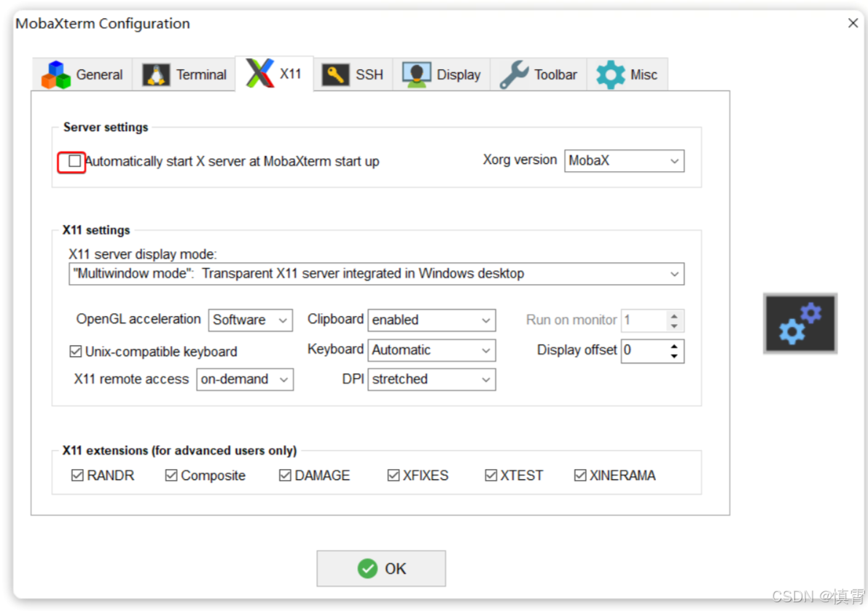
Task: Close the MobaXterm Configuration window
Action: tap(853, 23)
